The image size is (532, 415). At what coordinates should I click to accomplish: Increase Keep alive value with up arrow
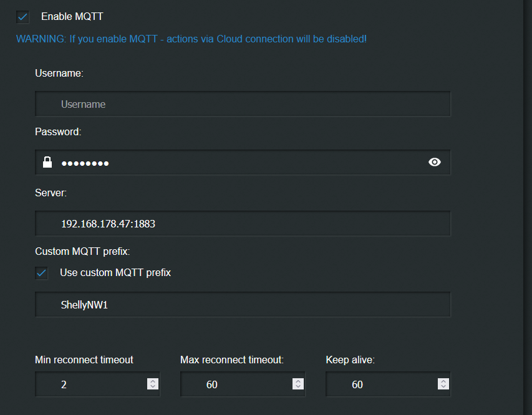(443, 381)
